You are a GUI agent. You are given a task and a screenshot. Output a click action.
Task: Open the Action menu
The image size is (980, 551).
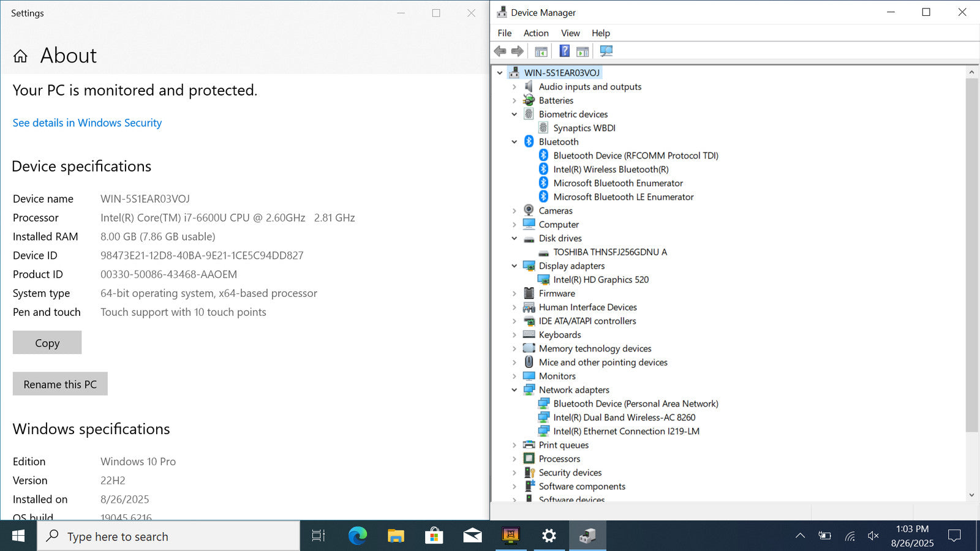pos(535,33)
